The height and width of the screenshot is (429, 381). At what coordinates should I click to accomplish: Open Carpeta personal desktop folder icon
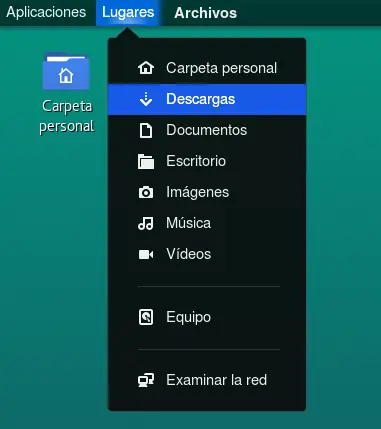66,71
